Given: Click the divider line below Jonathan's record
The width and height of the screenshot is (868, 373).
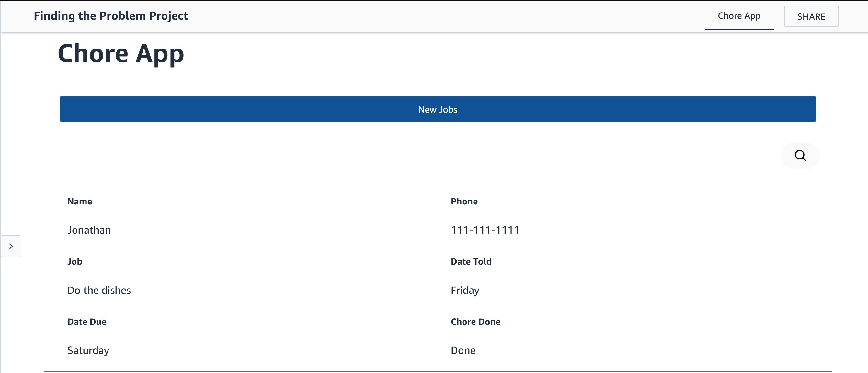Looking at the screenshot, I should click(x=437, y=371).
